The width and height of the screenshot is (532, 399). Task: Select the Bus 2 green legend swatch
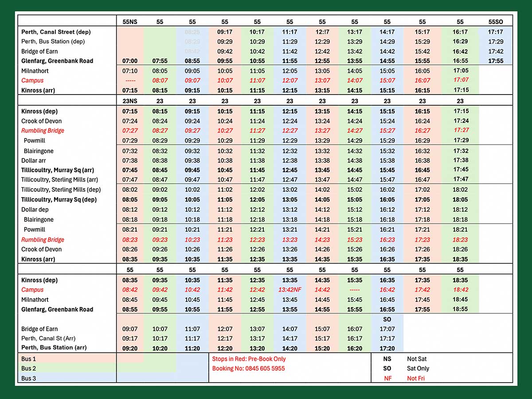tap(129, 368)
